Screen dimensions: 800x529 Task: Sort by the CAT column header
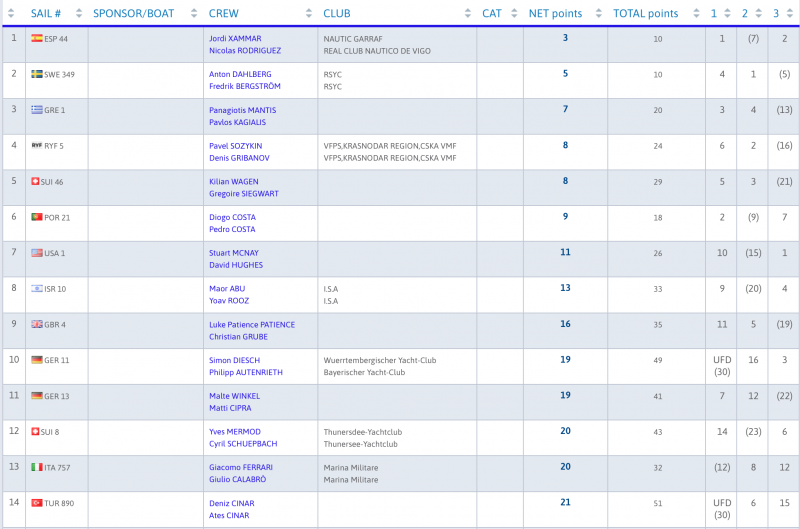(x=492, y=14)
